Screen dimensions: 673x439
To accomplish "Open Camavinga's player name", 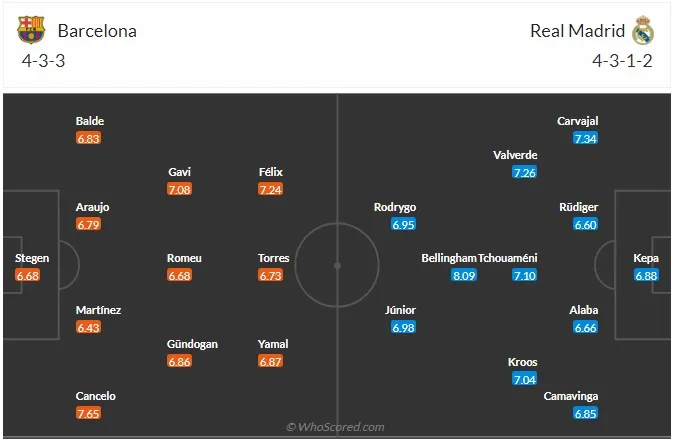I will point(571,396).
